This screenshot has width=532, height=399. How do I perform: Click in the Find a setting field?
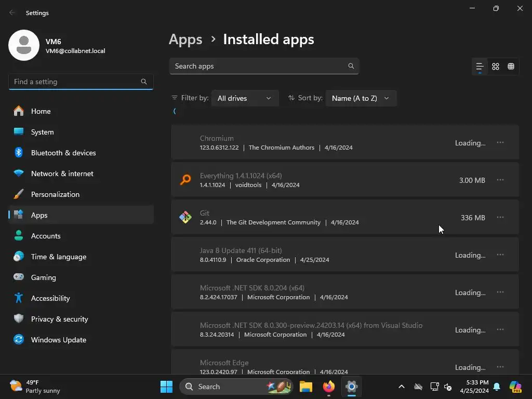coord(81,82)
